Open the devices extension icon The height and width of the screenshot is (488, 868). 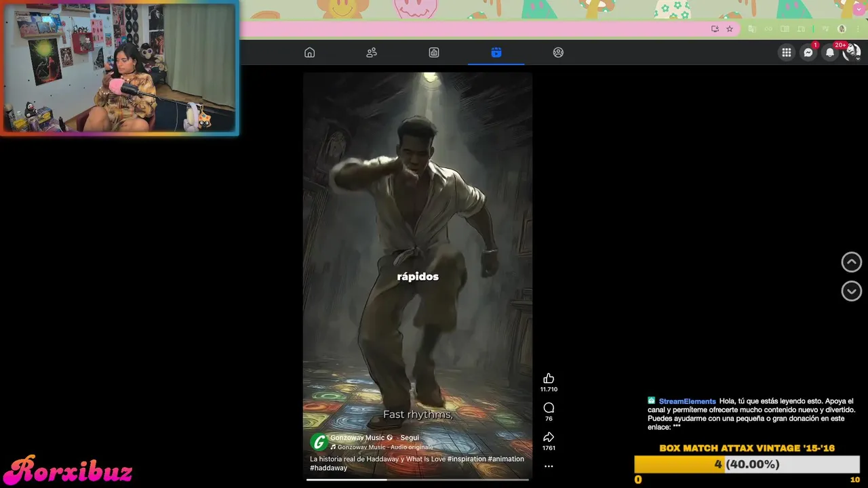point(801,28)
